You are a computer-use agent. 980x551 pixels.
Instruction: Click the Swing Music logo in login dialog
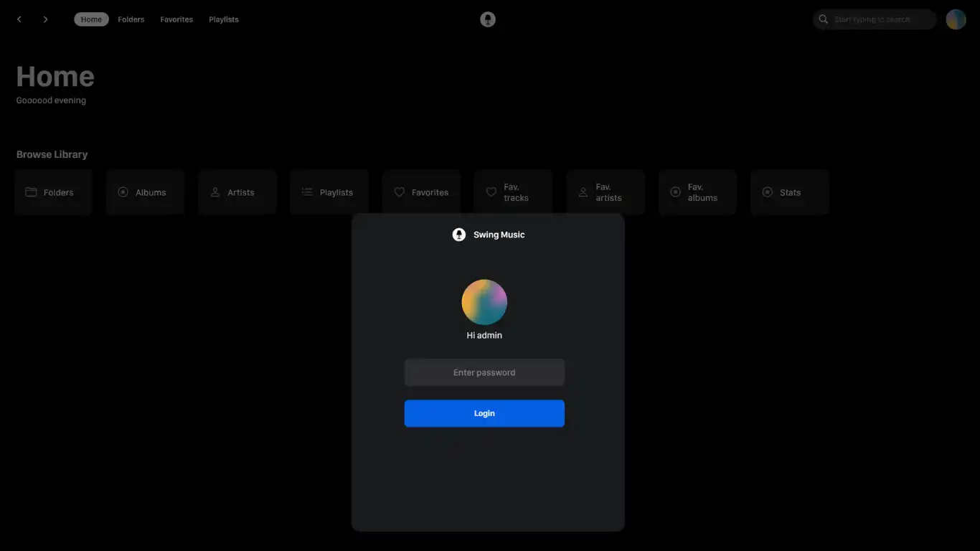tap(459, 235)
